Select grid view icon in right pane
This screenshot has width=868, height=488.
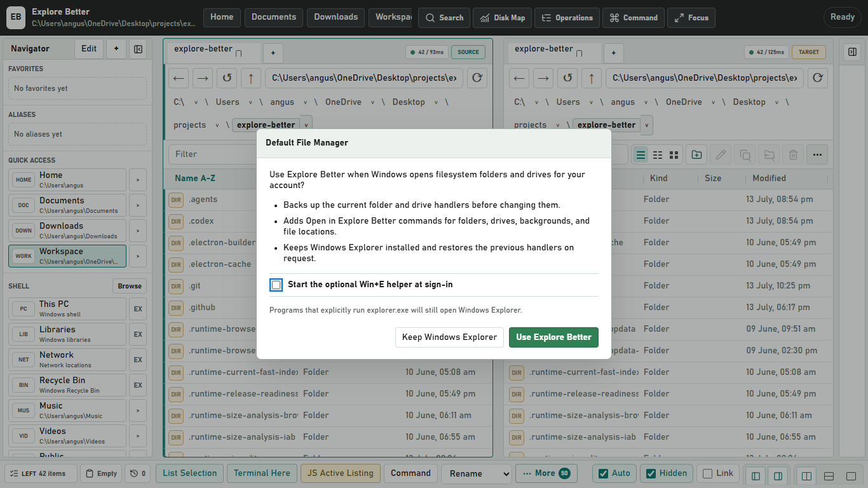click(x=674, y=154)
